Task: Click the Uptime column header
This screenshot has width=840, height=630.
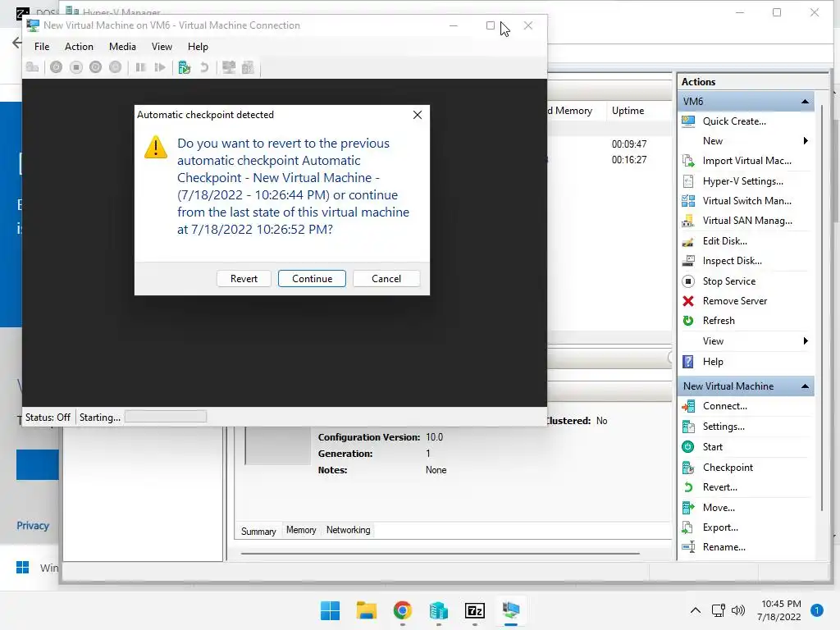Action: point(628,111)
